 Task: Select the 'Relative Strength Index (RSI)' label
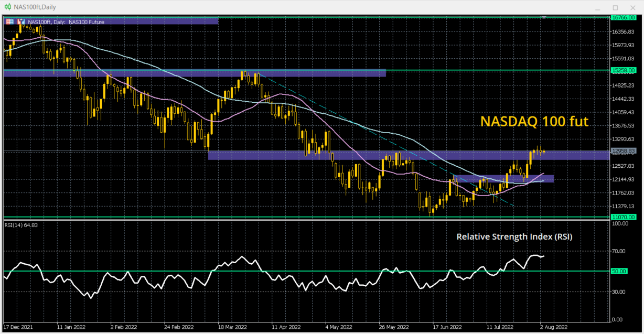pyautogui.click(x=514, y=237)
